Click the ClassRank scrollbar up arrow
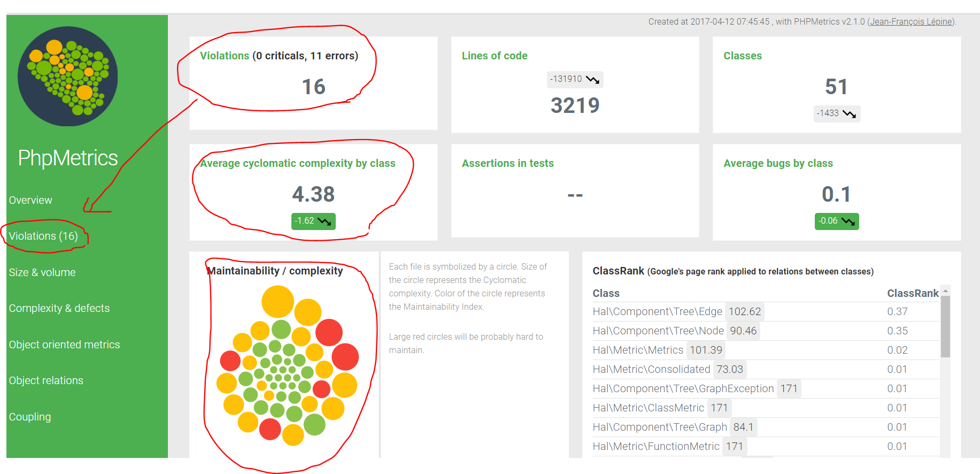This screenshot has width=980, height=474. (x=945, y=291)
